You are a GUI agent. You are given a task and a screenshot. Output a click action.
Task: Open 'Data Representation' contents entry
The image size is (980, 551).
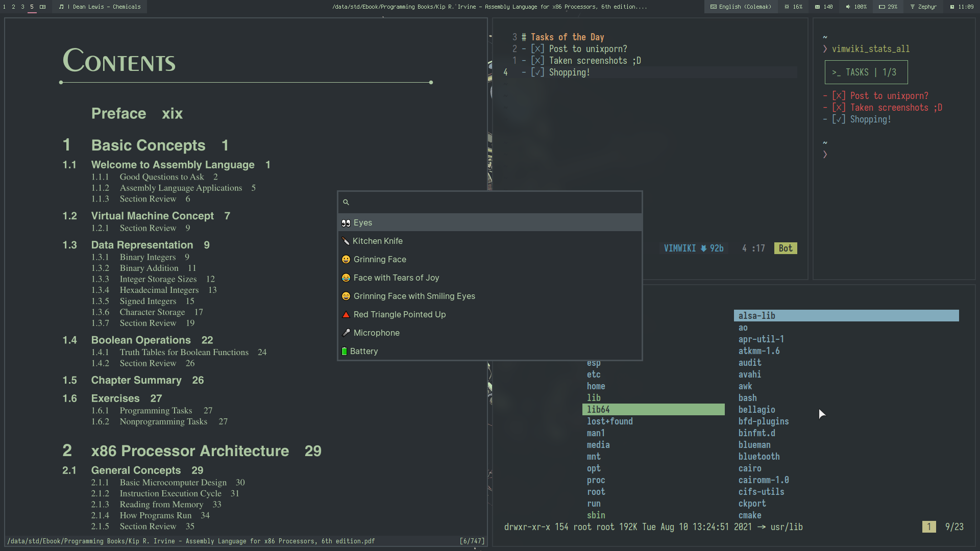142,245
